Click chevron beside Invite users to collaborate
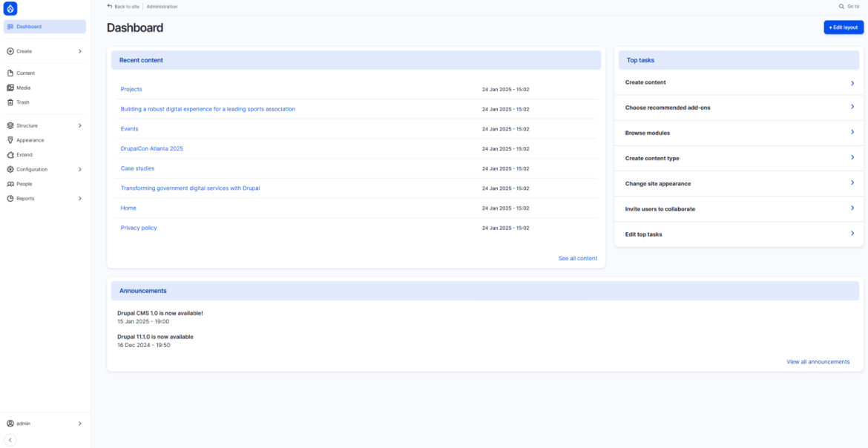Viewport: 868px width, 448px height. (x=852, y=208)
